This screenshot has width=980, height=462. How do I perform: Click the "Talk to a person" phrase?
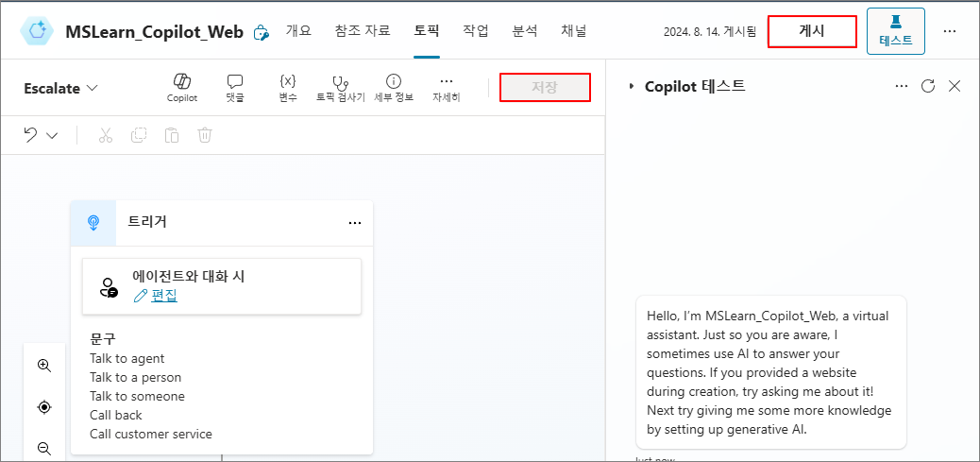tap(135, 378)
